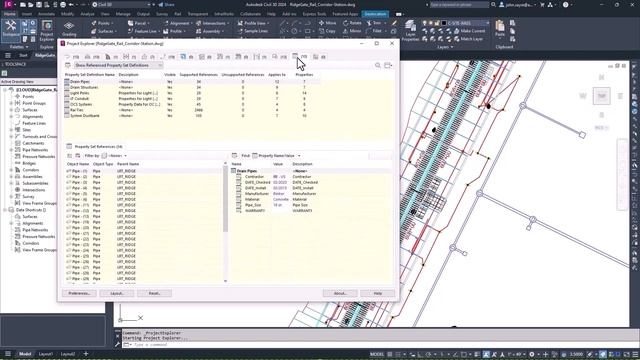Click the customization menu icon in status bar

pyautogui.click(x=634, y=354)
